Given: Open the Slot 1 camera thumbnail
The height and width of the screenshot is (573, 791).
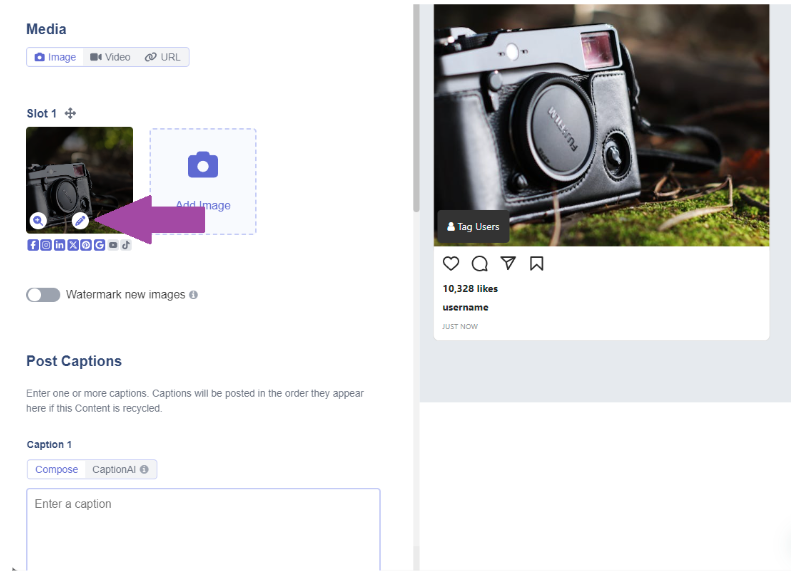Looking at the screenshot, I should tap(79, 180).
